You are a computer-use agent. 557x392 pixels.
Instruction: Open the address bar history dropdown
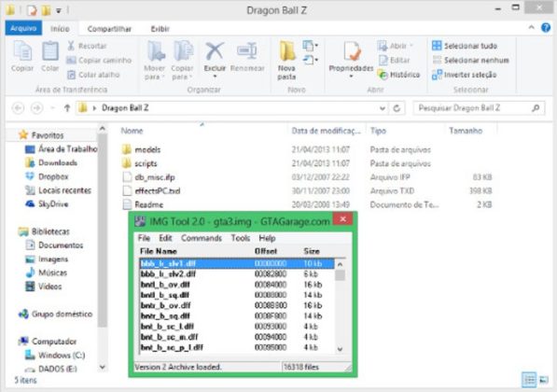click(383, 108)
